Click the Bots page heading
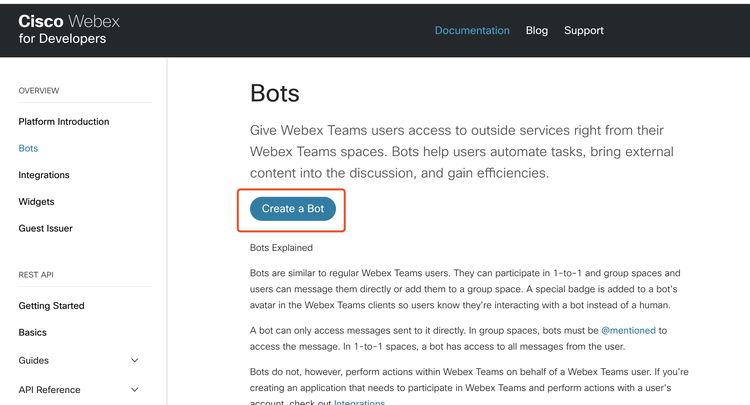Image resolution: width=750 pixels, height=405 pixels. tap(275, 93)
